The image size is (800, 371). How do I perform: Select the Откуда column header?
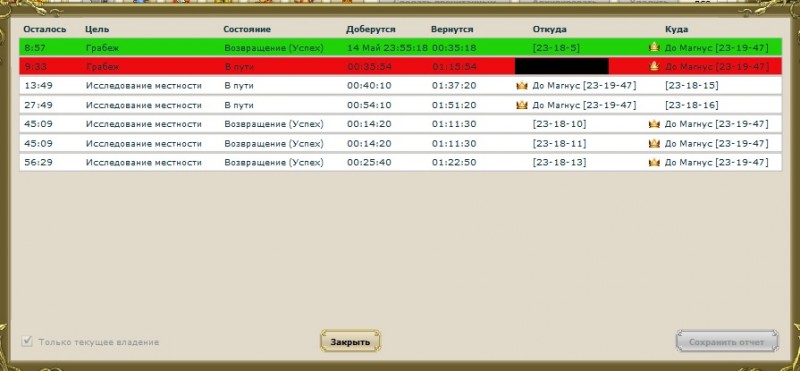click(549, 29)
